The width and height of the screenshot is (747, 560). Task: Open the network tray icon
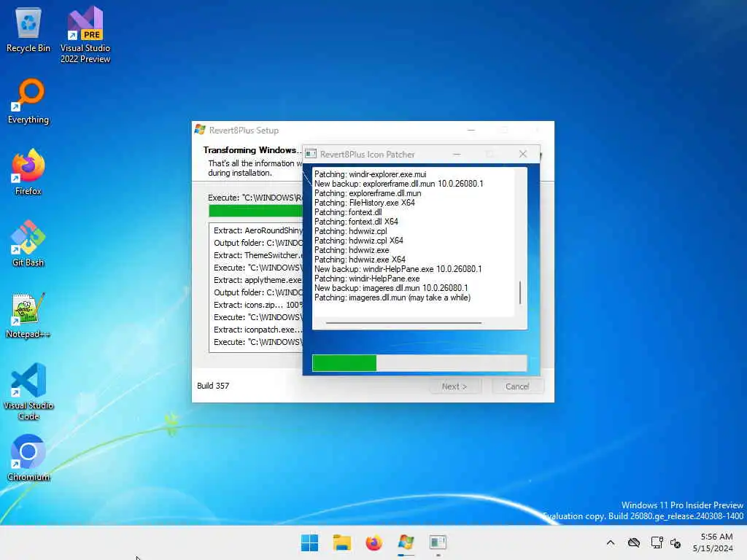(x=657, y=542)
